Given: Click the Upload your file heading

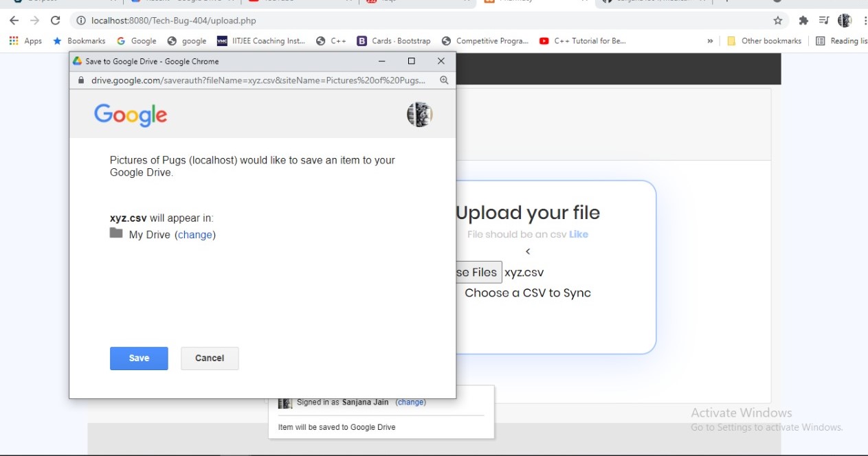Looking at the screenshot, I should tap(528, 213).
